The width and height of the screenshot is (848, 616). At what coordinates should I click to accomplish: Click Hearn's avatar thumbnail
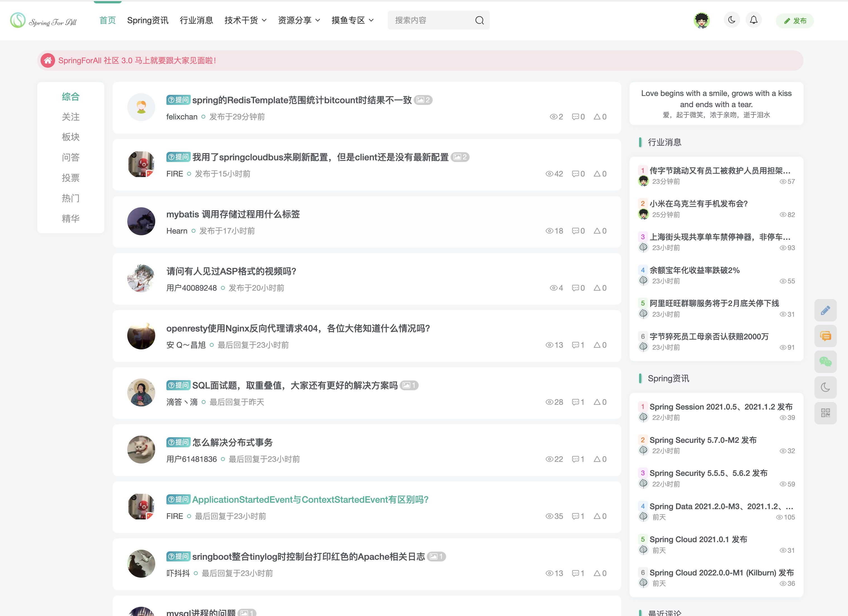pos(141,221)
